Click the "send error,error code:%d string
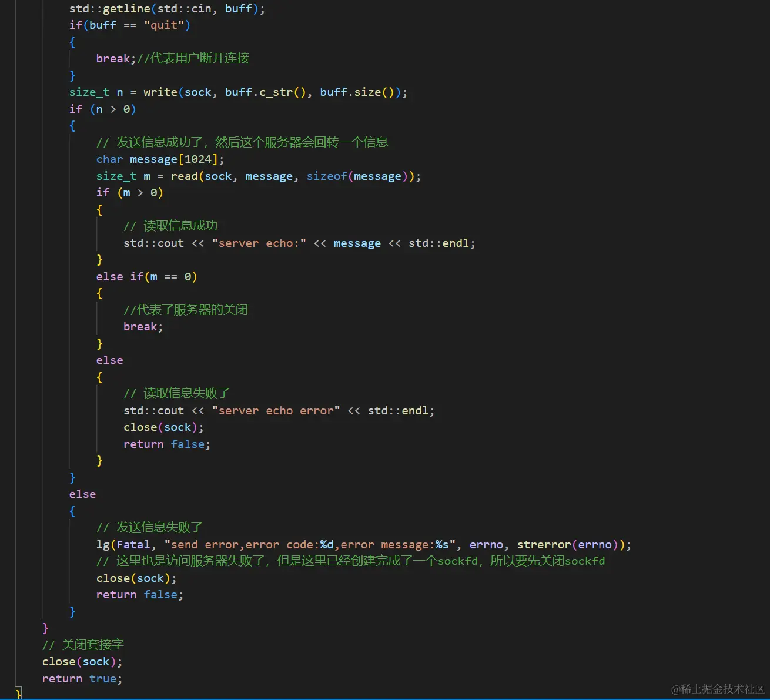The image size is (770, 700). [311, 545]
